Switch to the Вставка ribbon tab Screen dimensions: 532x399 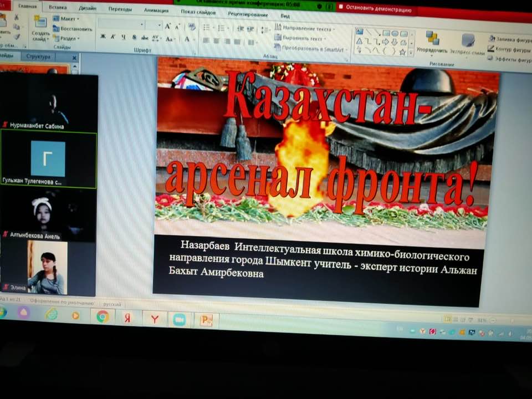click(57, 7)
